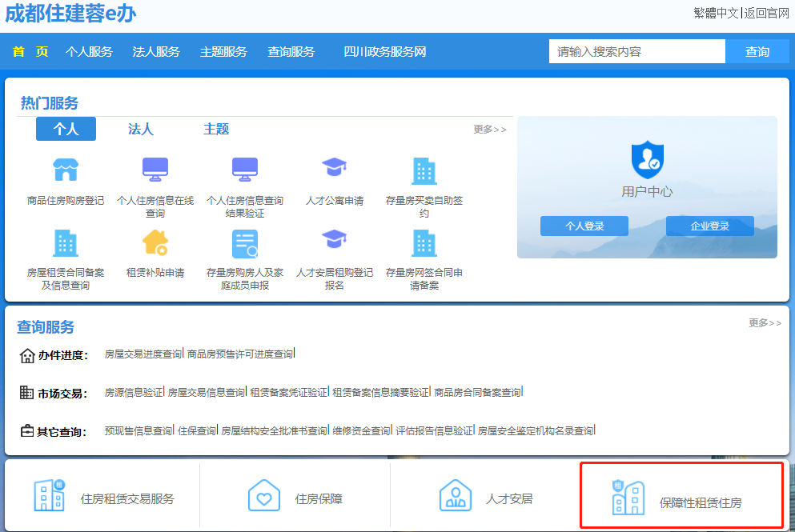Go to 个人服务 in the navigation bar
The height and width of the screenshot is (532, 795).
89,52
